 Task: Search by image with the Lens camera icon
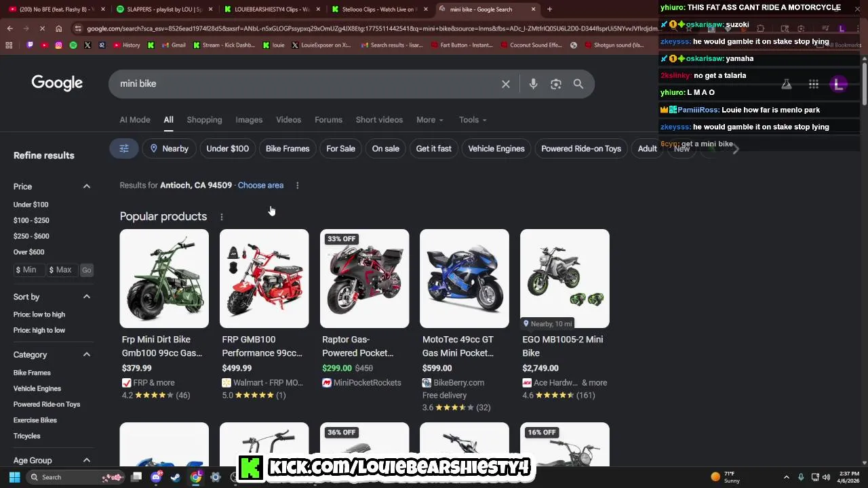pyautogui.click(x=556, y=84)
